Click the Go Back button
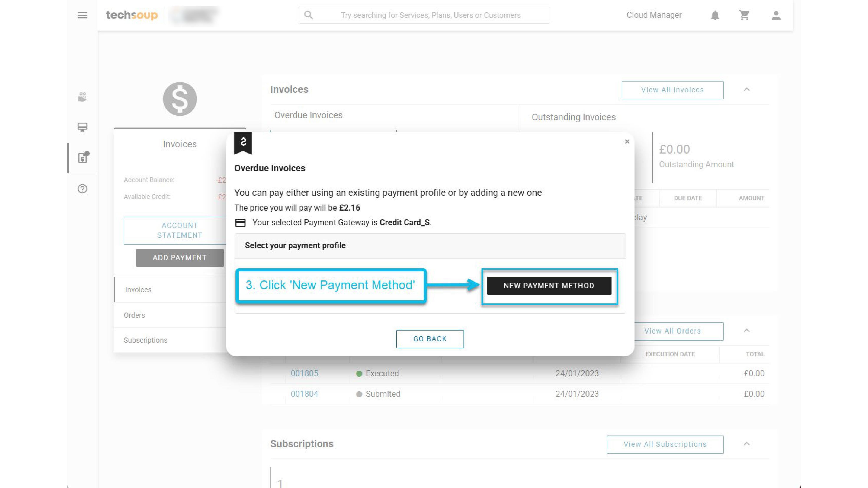 point(430,339)
